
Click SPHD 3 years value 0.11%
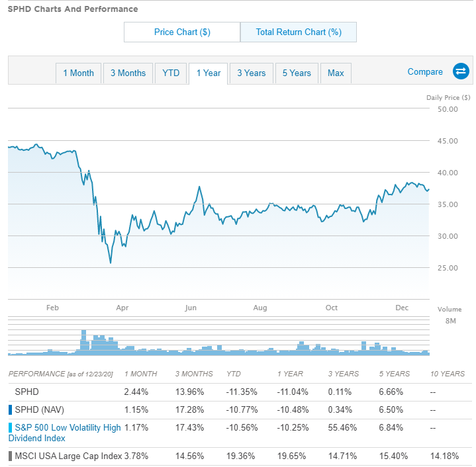point(340,392)
